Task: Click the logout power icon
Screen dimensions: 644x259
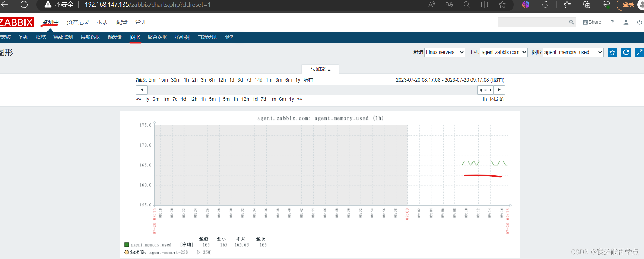Action: pyautogui.click(x=639, y=22)
